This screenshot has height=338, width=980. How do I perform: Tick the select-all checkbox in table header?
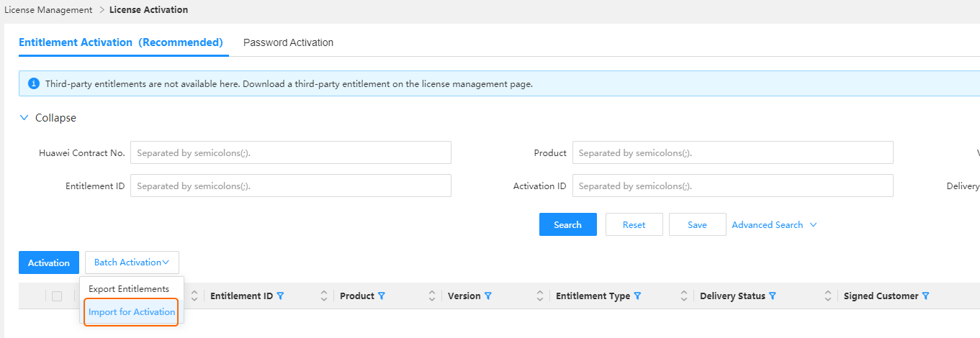(57, 296)
